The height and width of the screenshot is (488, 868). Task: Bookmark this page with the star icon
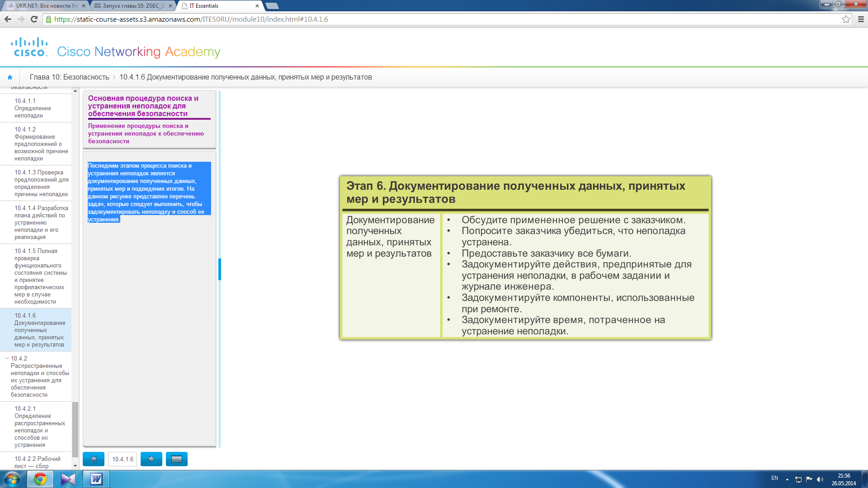coord(846,19)
